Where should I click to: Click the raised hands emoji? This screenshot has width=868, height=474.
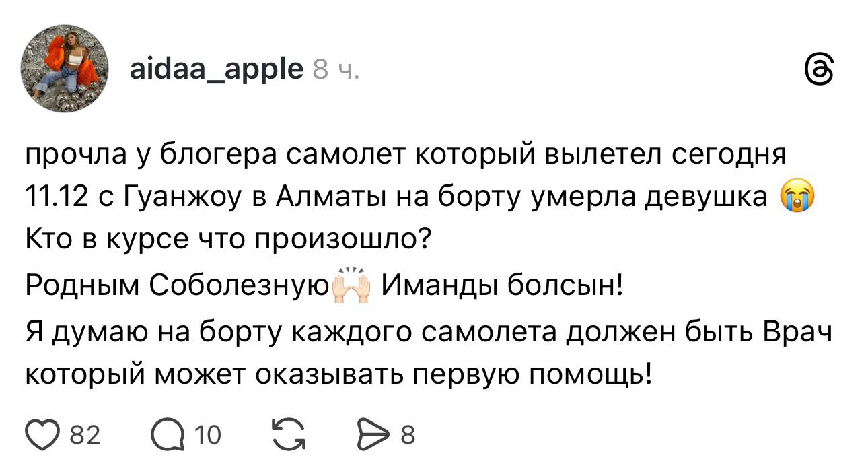(352, 289)
